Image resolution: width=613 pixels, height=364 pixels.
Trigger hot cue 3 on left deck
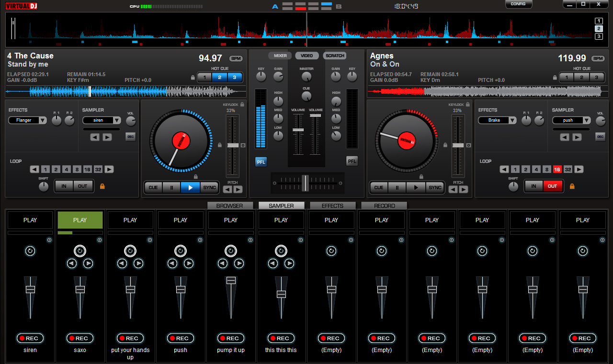click(x=235, y=77)
